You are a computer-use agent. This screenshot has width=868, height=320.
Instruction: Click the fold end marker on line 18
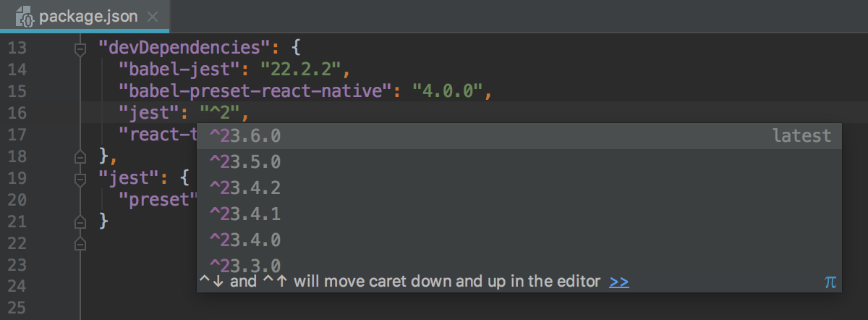(x=80, y=156)
